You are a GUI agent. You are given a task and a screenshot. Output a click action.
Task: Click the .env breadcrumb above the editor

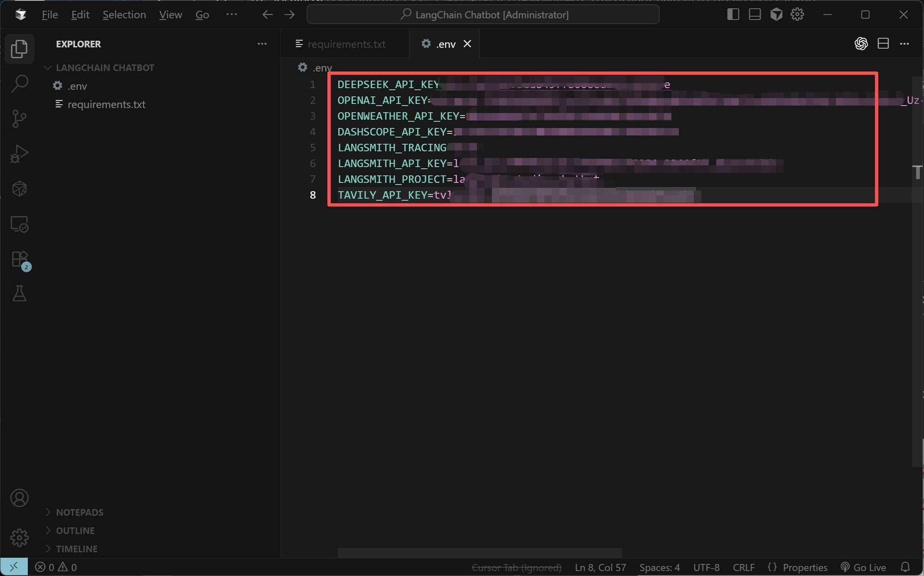315,68
